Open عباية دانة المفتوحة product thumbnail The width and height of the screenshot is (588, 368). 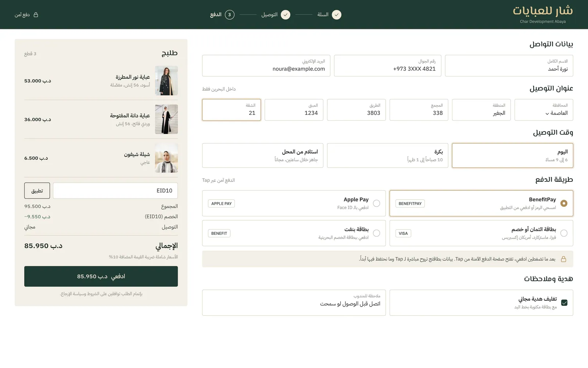[166, 119]
